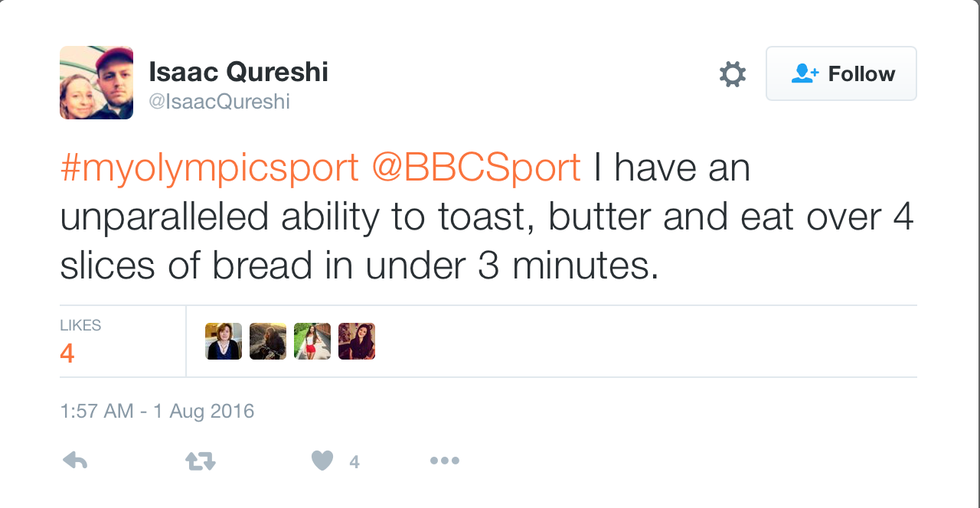The image size is (980, 508).
Task: Click the number 4 beside the heart
Action: click(354, 461)
